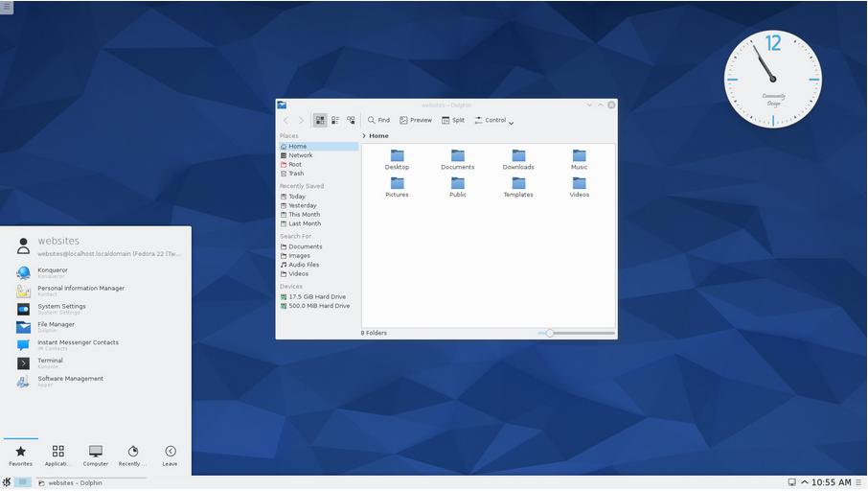The height and width of the screenshot is (491, 868).
Task: Click the '8 Folders' status text
Action: (374, 333)
